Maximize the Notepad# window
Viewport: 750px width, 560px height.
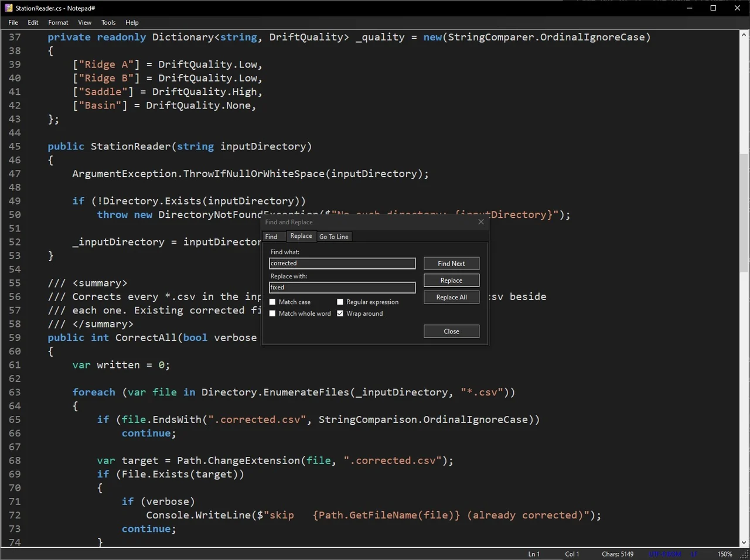(713, 8)
